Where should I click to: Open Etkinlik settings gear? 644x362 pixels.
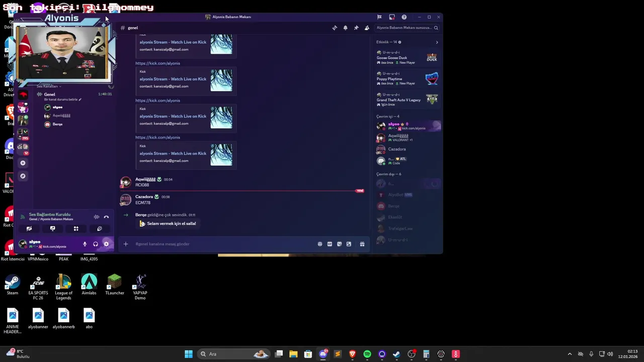(x=400, y=42)
